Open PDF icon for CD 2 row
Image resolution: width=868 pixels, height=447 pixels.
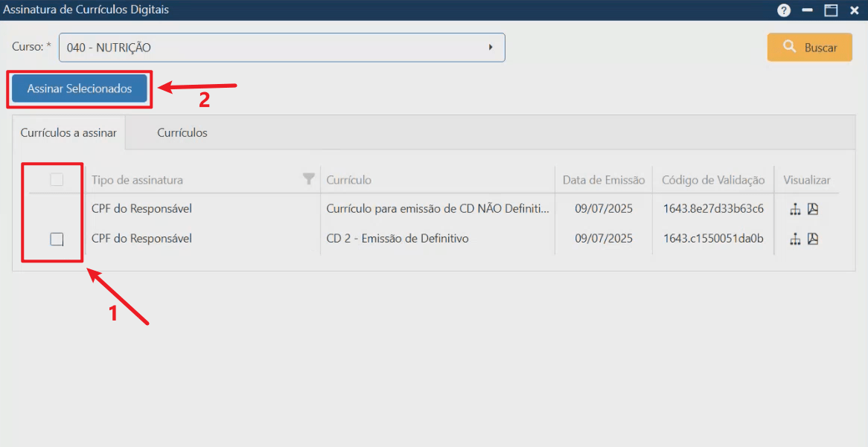813,239
